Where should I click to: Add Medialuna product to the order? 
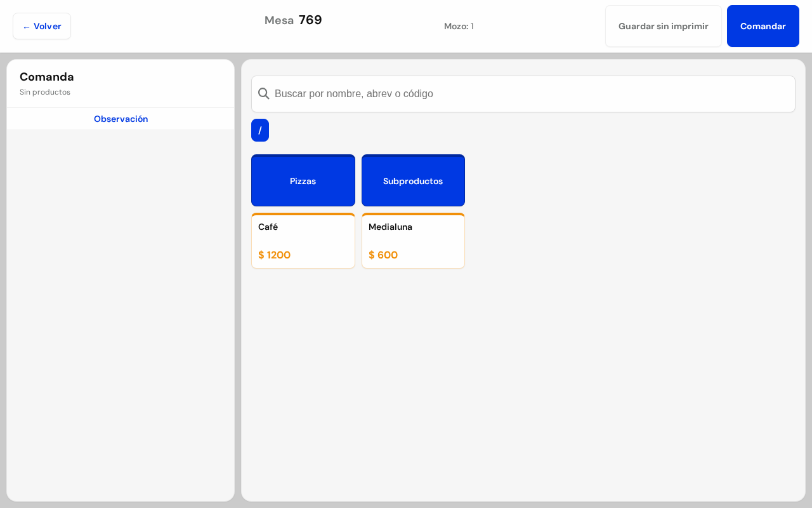413,241
